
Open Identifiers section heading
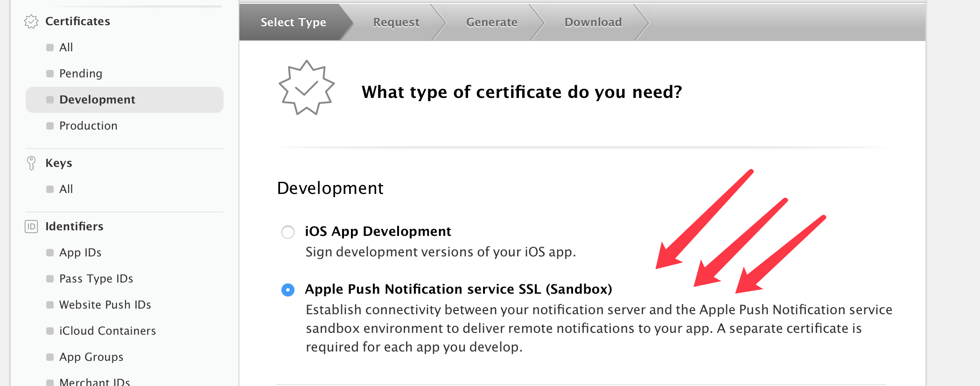pos(74,227)
